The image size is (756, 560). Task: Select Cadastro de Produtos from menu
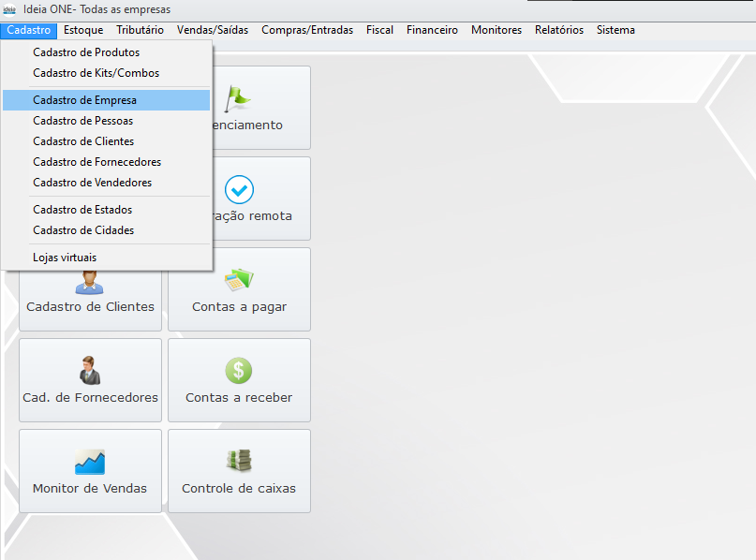[86, 52]
